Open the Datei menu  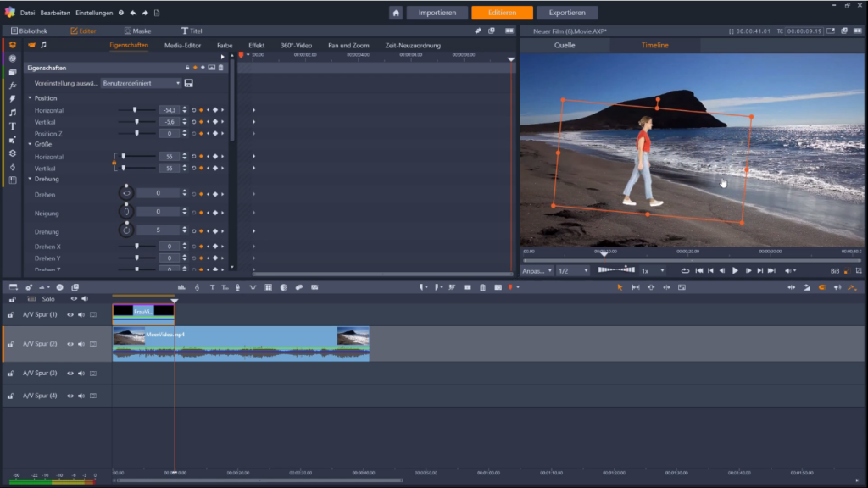27,13
